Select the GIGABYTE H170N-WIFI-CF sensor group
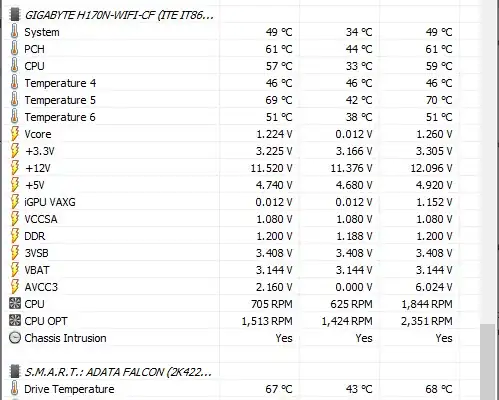Screen dimensions: 499x400 tap(119, 15)
